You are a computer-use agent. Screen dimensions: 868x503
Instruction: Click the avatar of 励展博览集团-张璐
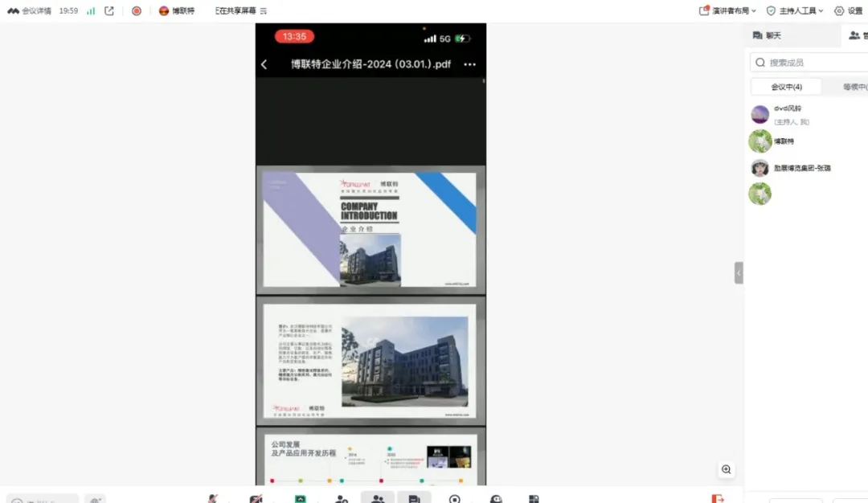760,168
